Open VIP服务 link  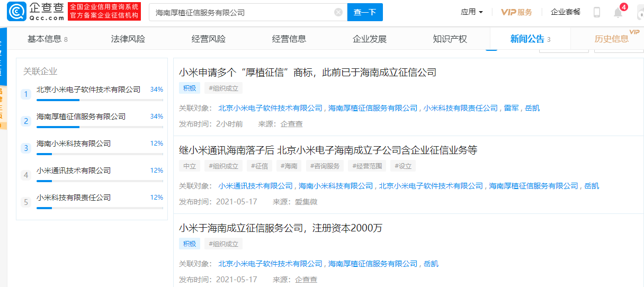(516, 12)
